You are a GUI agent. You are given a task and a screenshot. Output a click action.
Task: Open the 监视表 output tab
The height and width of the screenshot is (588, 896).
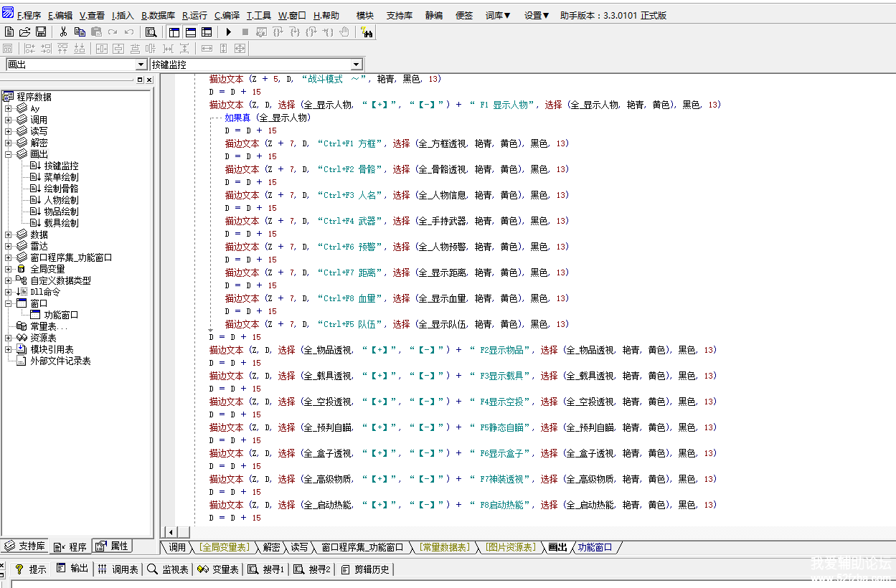168,569
